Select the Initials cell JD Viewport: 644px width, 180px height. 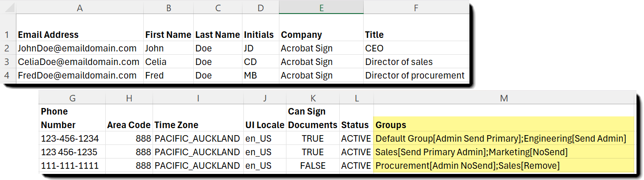[x=261, y=48]
